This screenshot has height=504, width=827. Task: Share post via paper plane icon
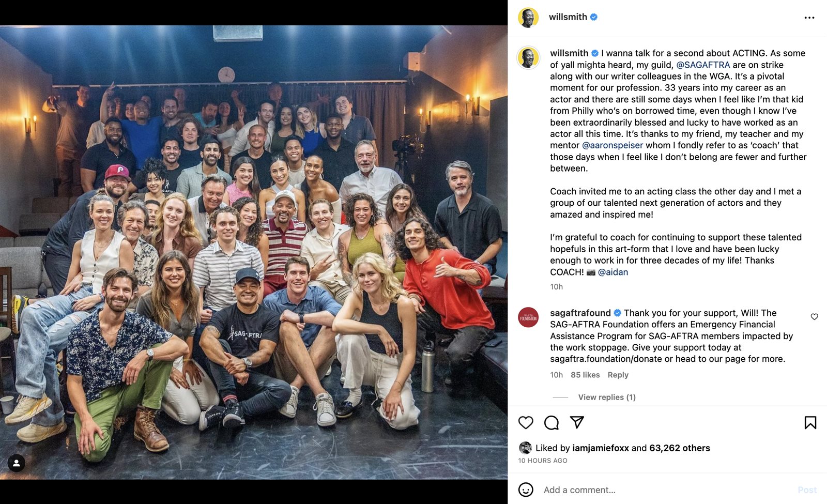tap(577, 422)
